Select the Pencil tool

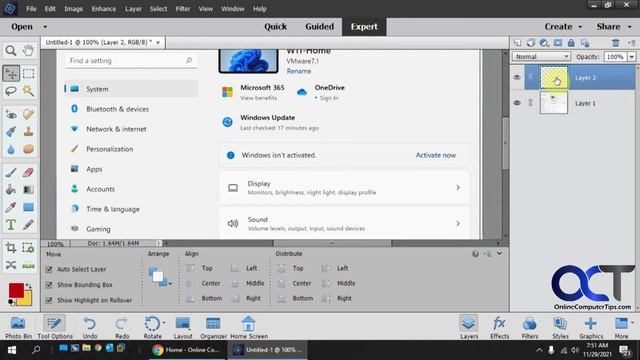pyautogui.click(x=28, y=225)
